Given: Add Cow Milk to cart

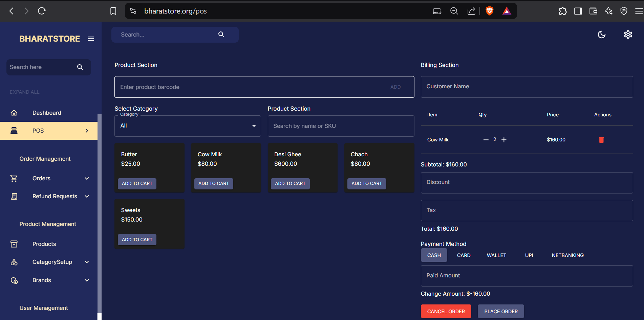Looking at the screenshot, I should [214, 184].
